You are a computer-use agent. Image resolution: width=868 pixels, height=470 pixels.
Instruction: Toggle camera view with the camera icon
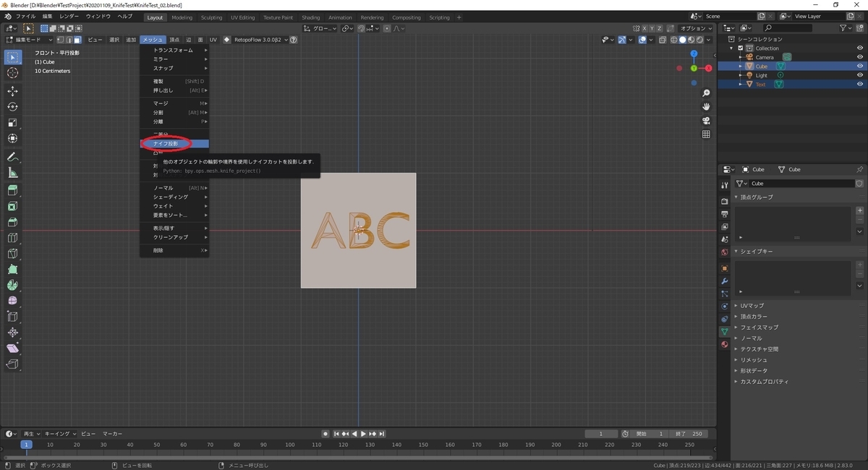[x=706, y=121]
